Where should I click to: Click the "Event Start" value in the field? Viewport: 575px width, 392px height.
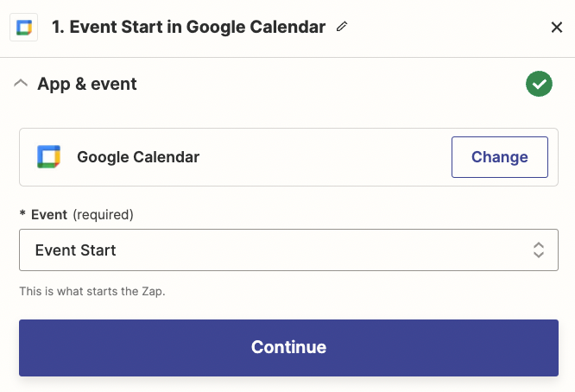pyautogui.click(x=76, y=250)
